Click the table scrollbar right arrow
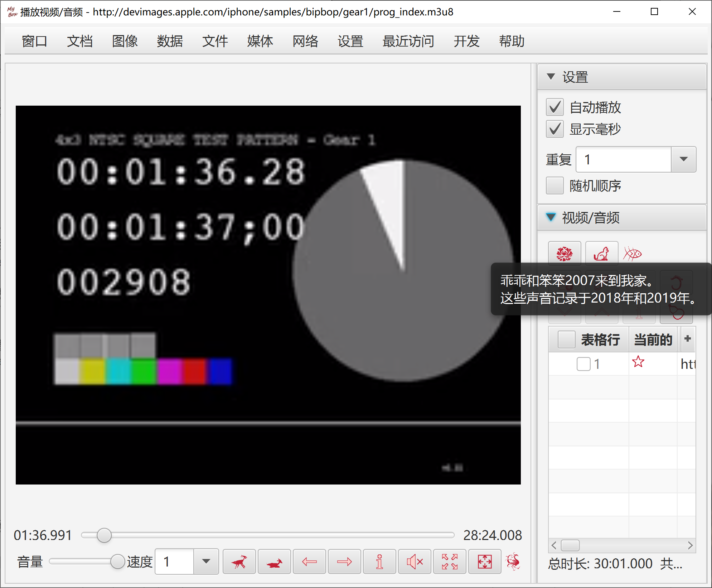 691,545
